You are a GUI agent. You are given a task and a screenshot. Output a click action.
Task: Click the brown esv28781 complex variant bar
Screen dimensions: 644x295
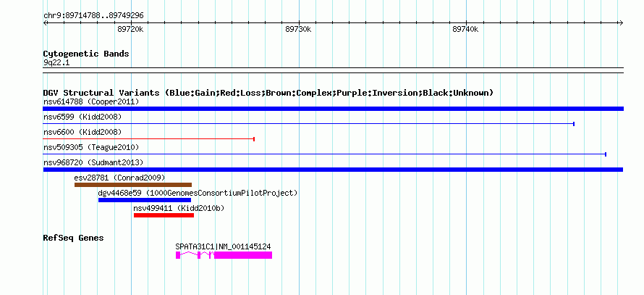133,185
